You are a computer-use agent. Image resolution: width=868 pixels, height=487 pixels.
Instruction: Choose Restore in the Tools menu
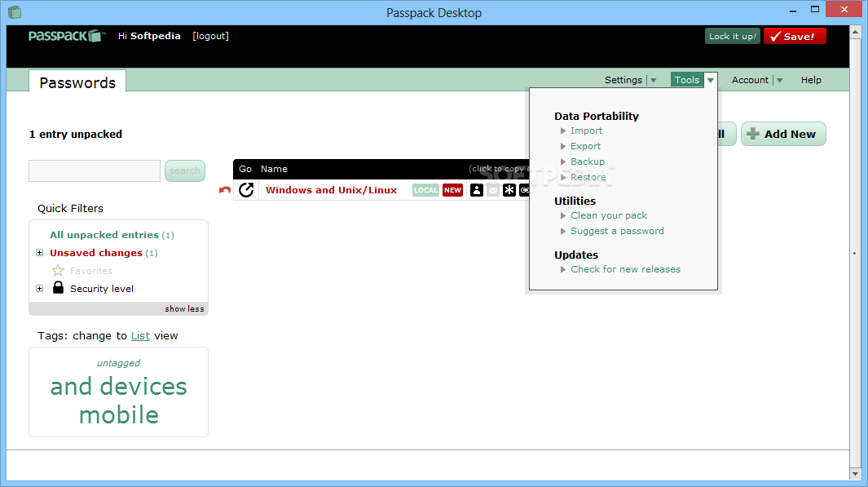click(x=588, y=177)
